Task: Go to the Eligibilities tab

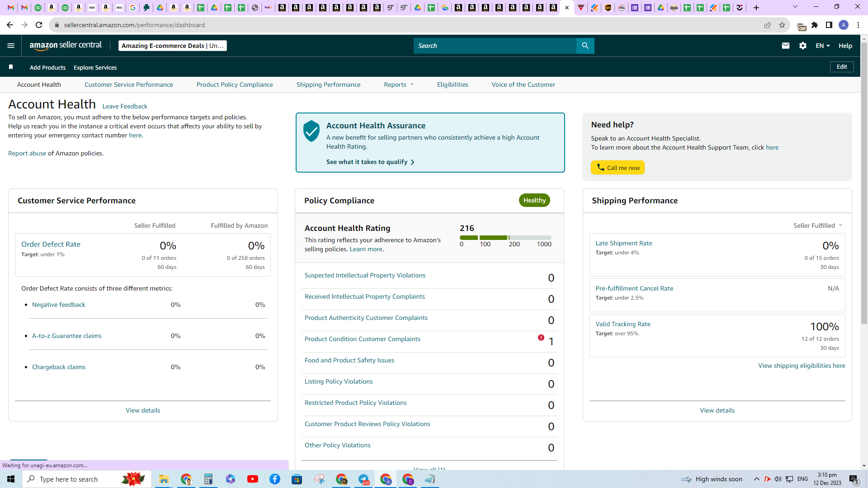Action: 453,84
